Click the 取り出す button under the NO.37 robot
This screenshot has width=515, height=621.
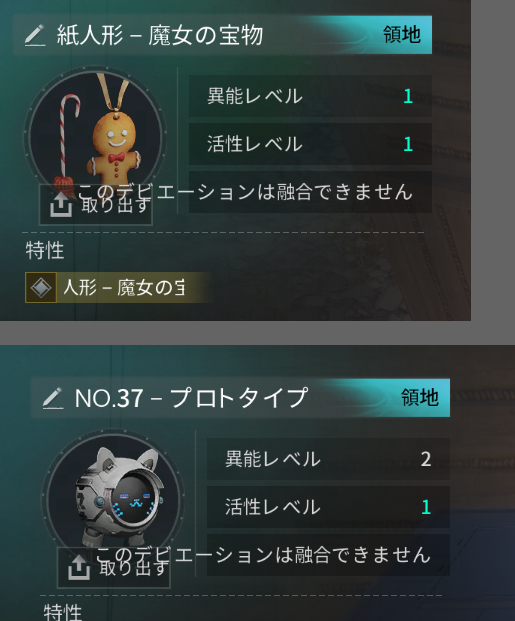114,568
